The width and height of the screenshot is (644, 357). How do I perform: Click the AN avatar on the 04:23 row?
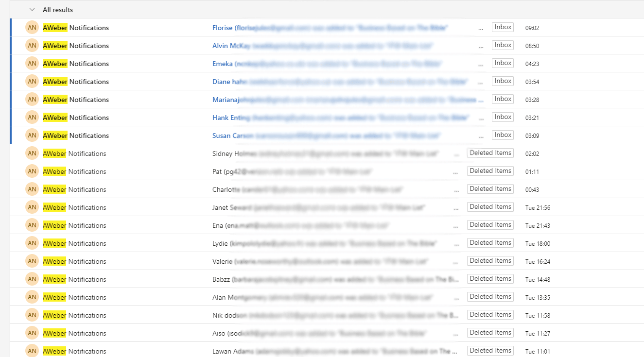coord(32,64)
